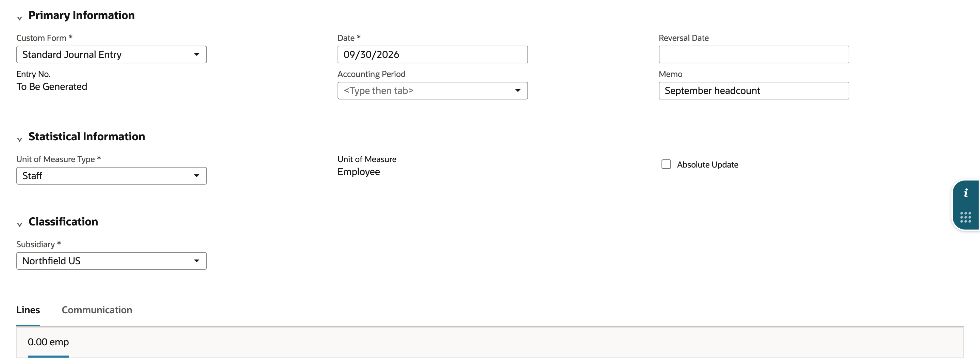Open the Subsidiary dropdown
Image resolution: width=980 pixels, height=361 pixels.
[x=112, y=261]
